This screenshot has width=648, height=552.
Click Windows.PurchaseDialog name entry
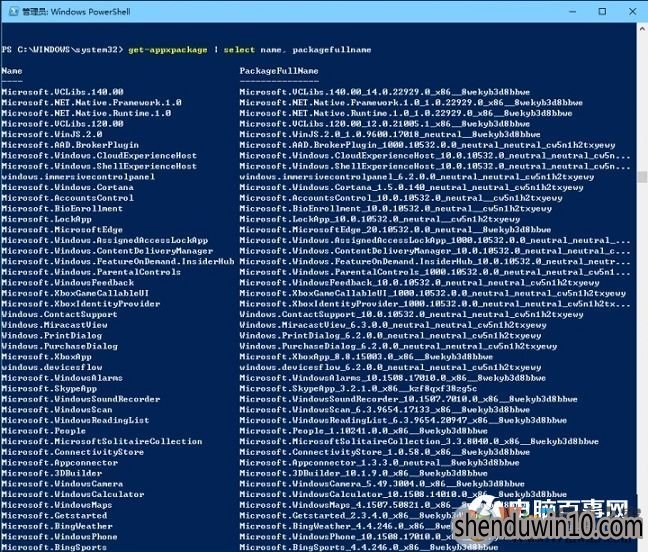60,346
